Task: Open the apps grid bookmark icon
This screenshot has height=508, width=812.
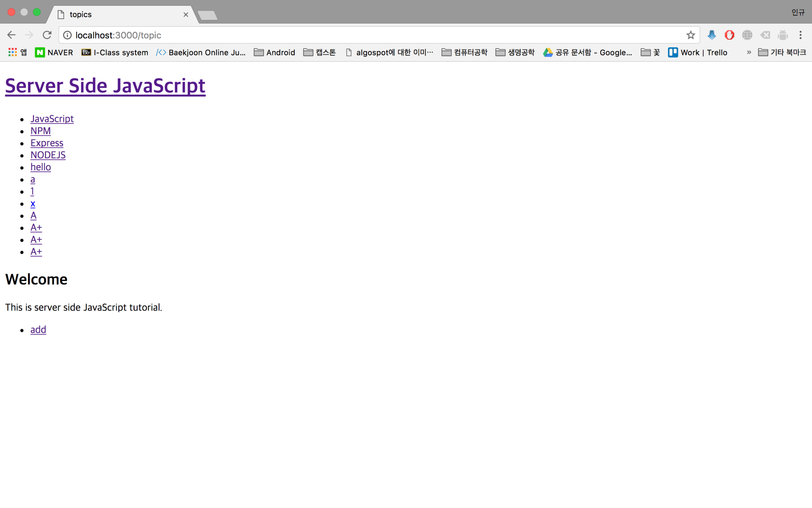Action: click(x=13, y=52)
